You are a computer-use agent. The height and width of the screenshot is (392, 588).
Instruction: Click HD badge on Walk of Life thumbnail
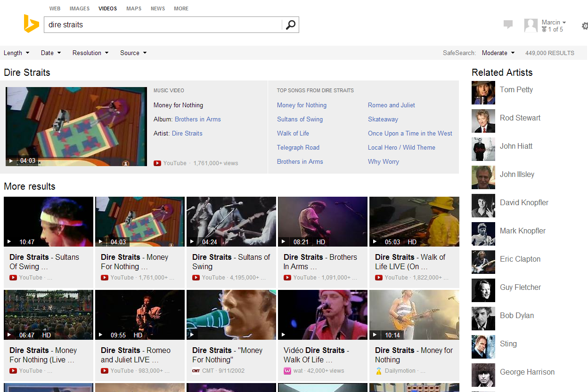[x=412, y=242]
